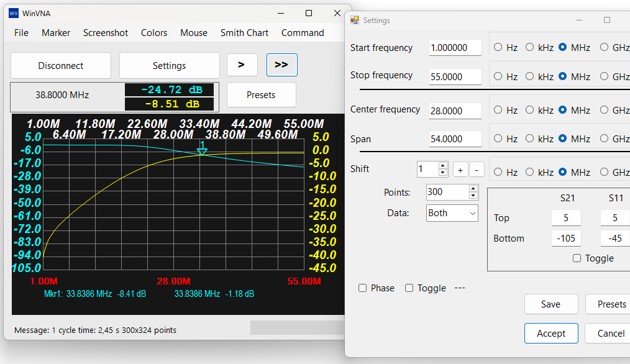Select GHz unit for Start frequency
Image resolution: width=630 pixels, height=364 pixels.
(x=606, y=47)
